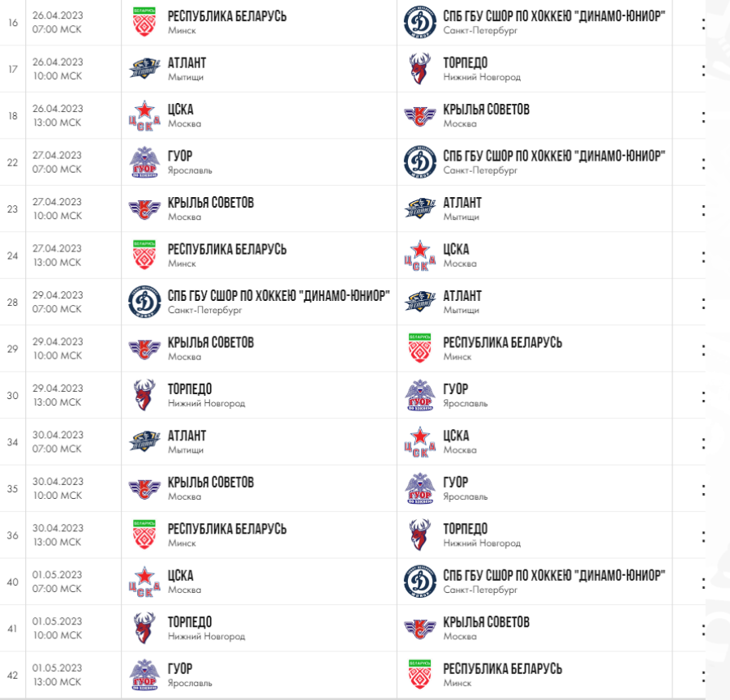Viewport: 730px width, 700px height.
Task: Open the CSKA logo in match 24
Action: click(x=420, y=256)
